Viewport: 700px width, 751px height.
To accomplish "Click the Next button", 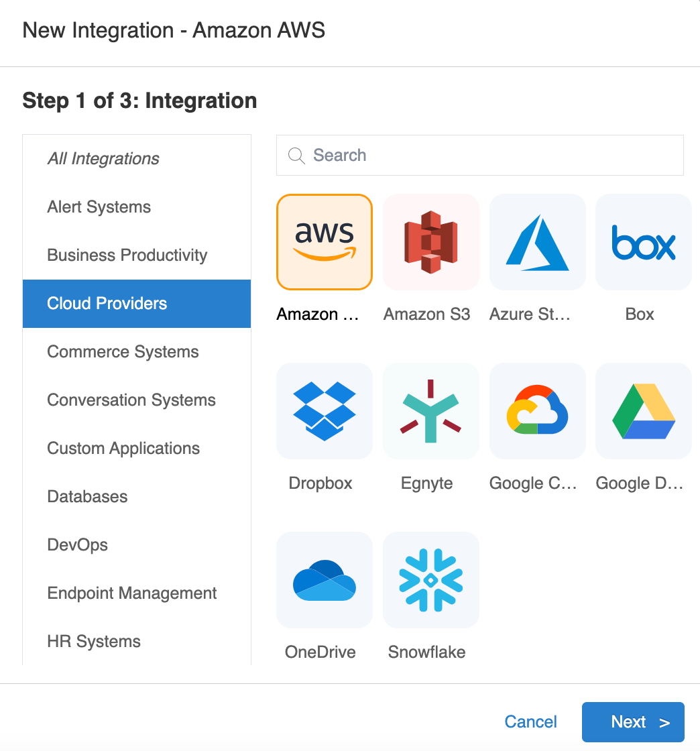I will pos(632,722).
